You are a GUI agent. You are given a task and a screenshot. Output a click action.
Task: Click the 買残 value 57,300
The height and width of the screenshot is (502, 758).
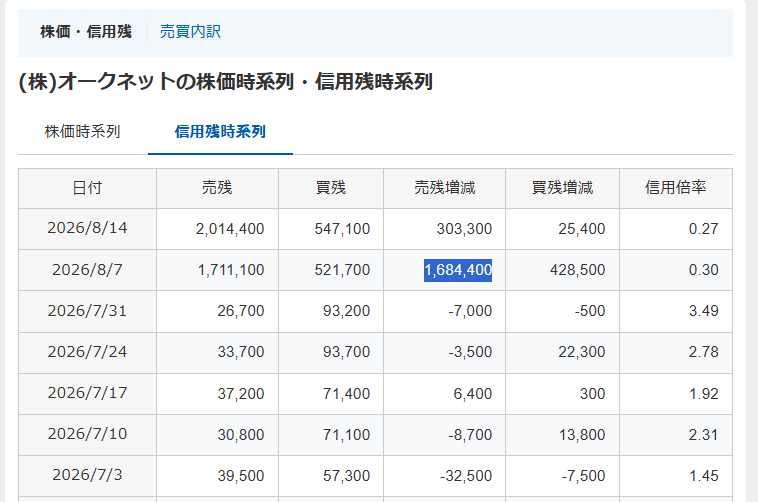click(x=347, y=476)
